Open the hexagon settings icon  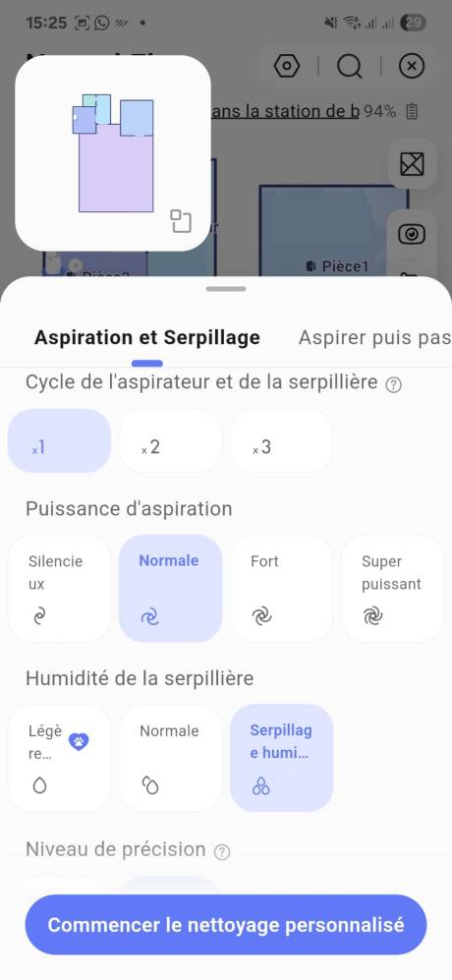(x=287, y=66)
